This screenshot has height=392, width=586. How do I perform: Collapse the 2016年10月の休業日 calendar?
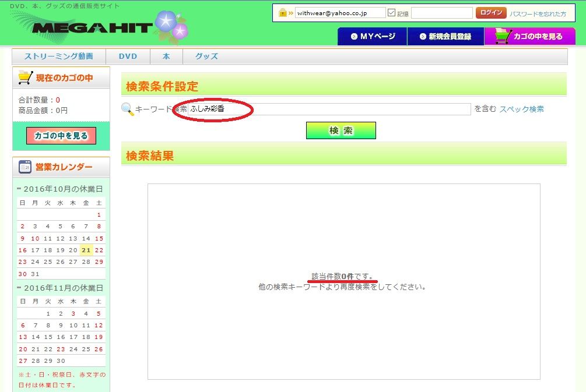(x=19, y=189)
